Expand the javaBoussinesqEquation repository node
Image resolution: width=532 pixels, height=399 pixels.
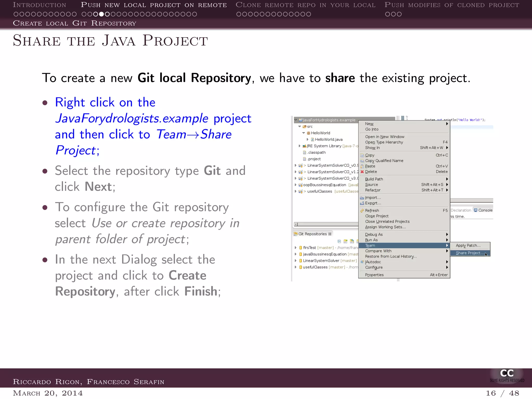(296, 254)
